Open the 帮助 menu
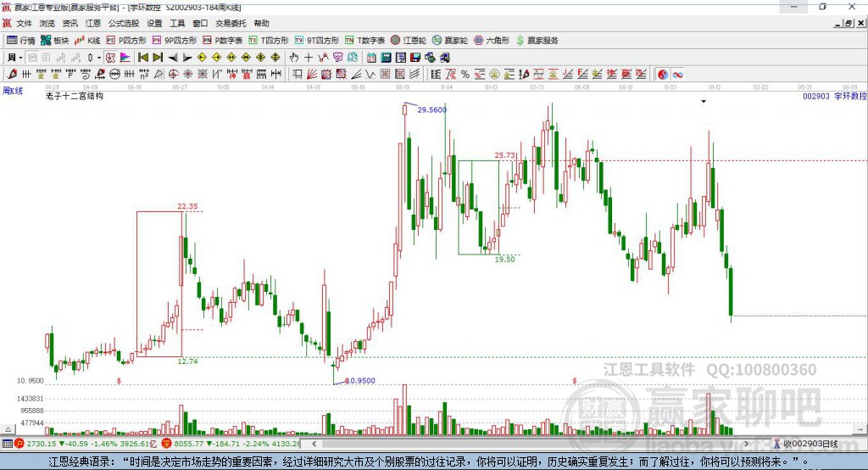Screen dimensions: 868x470 pos(261,23)
